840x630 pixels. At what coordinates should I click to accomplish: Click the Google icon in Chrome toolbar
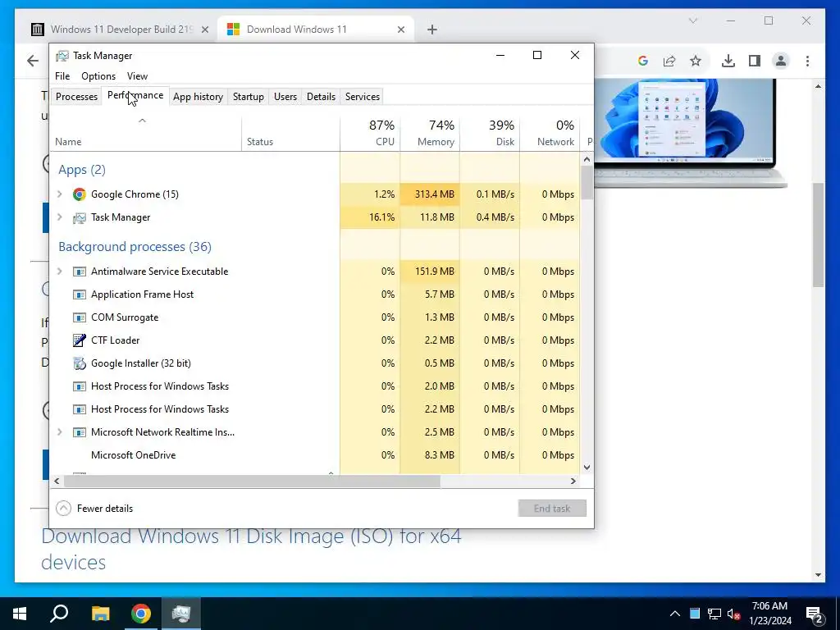[643, 61]
